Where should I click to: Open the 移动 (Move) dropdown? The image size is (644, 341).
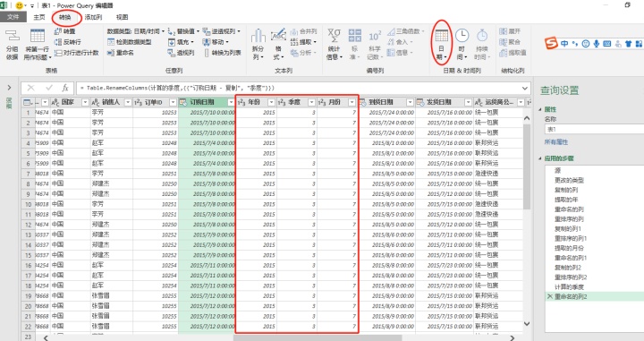[x=216, y=42]
